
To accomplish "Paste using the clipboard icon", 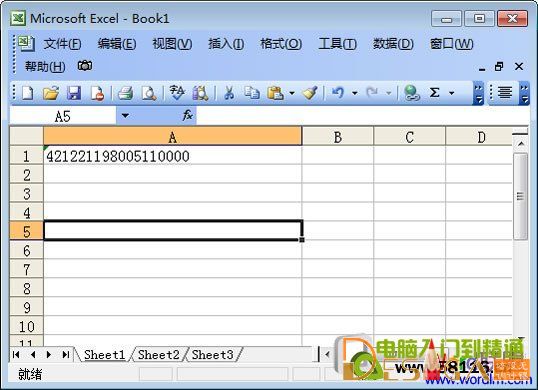I will [x=275, y=93].
